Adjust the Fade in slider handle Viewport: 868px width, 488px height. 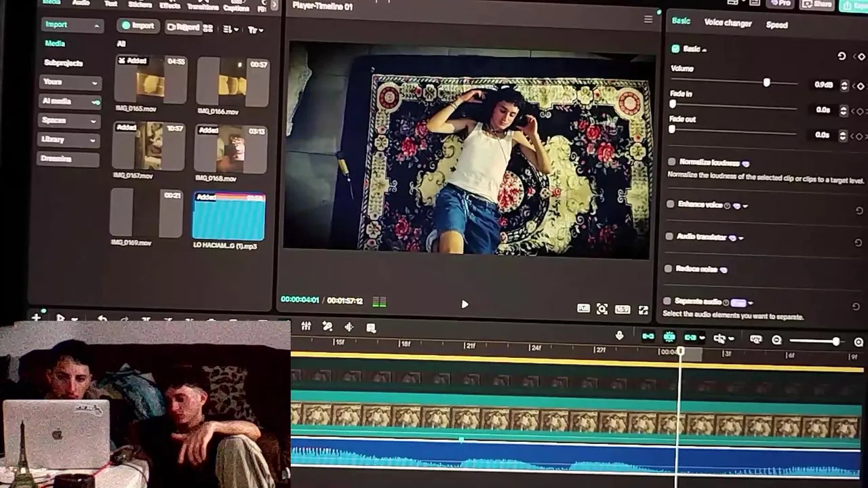(673, 104)
